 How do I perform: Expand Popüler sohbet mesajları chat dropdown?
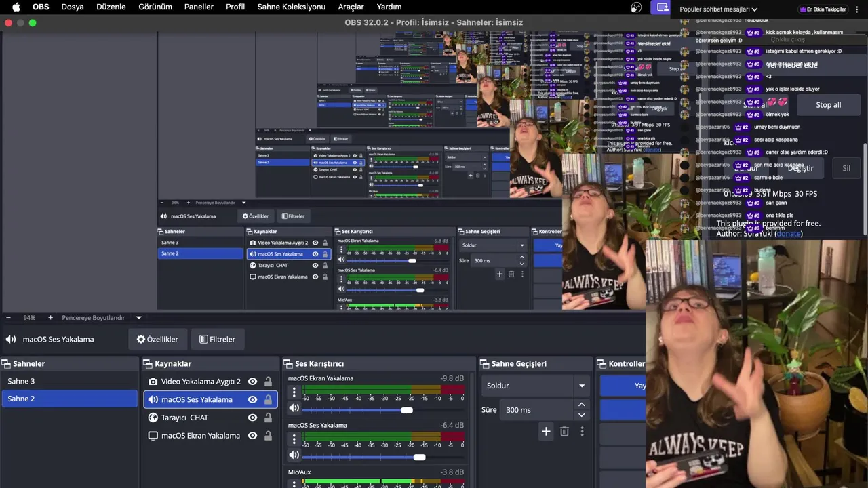click(754, 9)
